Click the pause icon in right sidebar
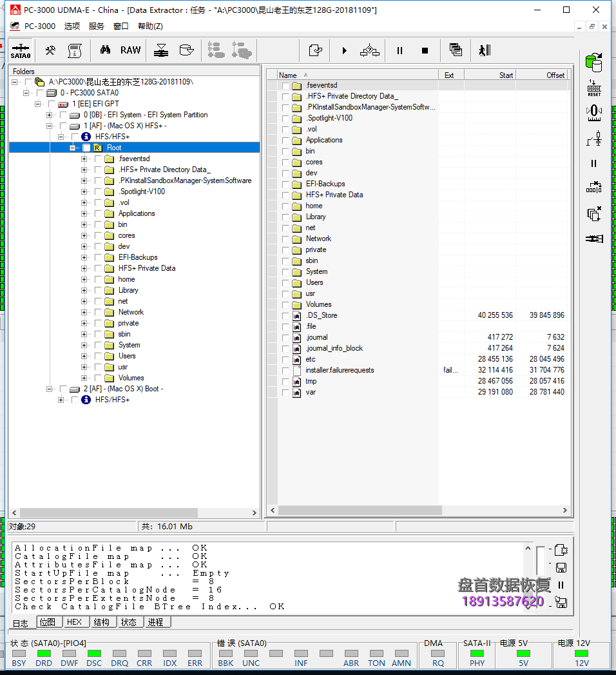Screen dimensions: 616x675 pos(594,164)
